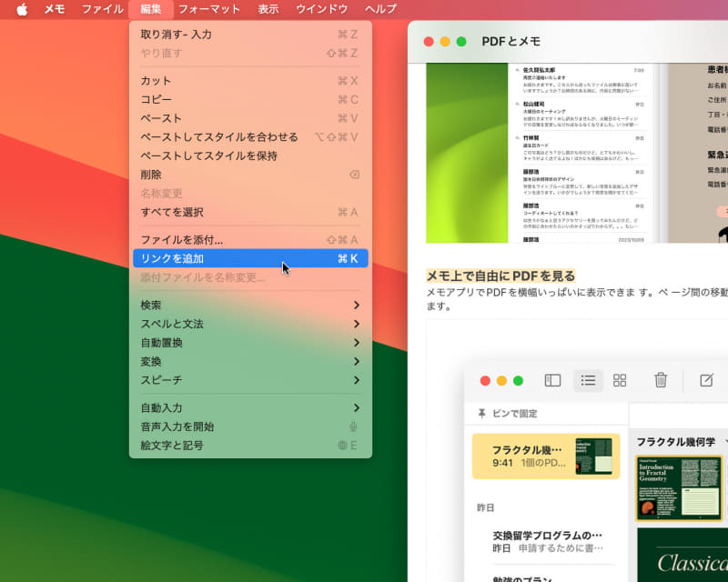Switch to list view in the Notes toolbar
Screen dimensions: 728x582
point(587,381)
